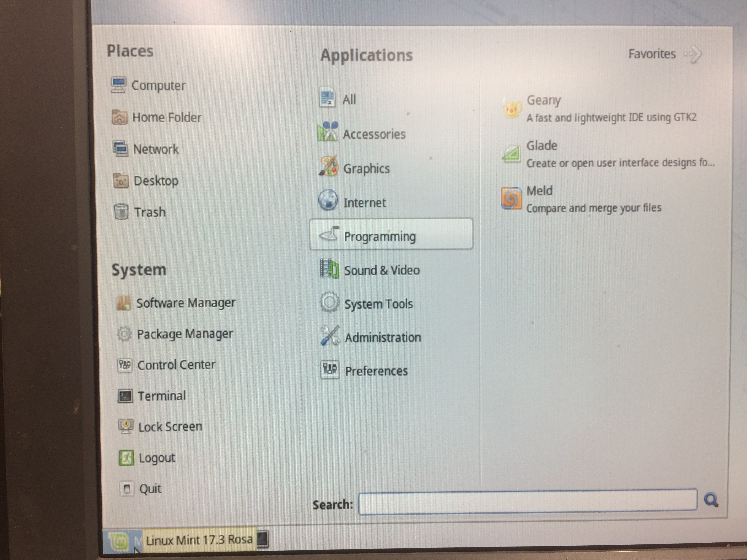
Task: Click the Administration tools icon
Action: tap(330, 335)
